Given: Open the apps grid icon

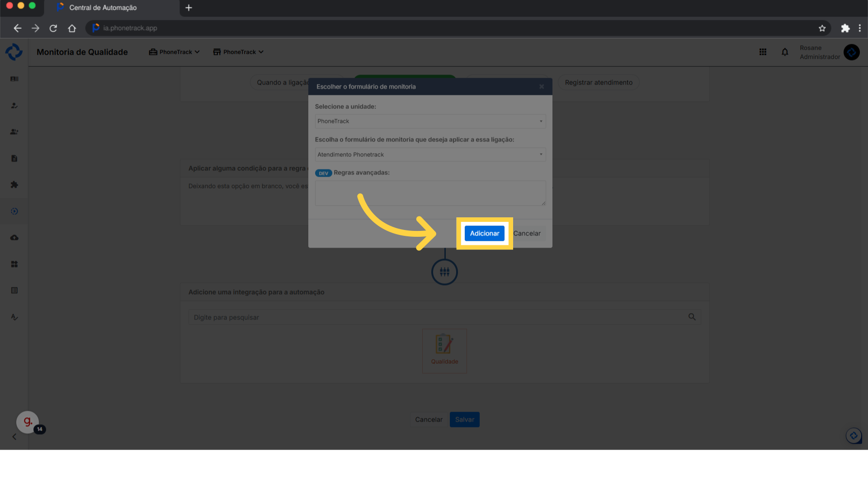Looking at the screenshot, I should [x=763, y=52].
